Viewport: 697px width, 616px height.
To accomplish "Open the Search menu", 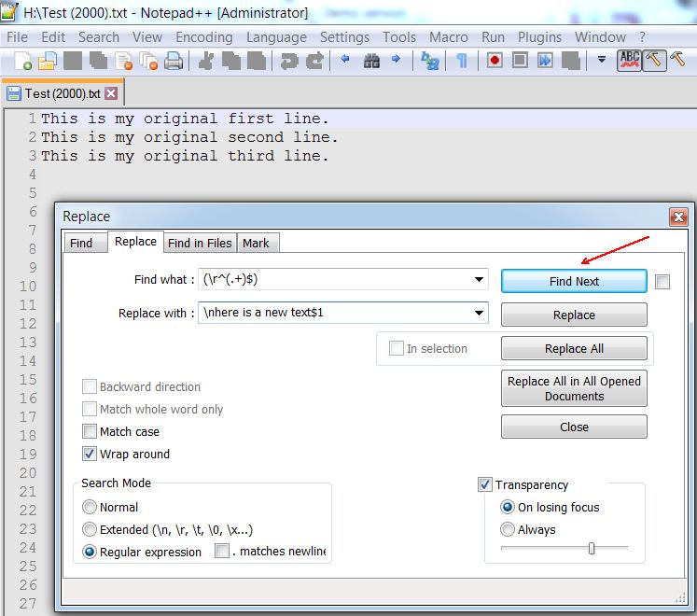I will [99, 37].
